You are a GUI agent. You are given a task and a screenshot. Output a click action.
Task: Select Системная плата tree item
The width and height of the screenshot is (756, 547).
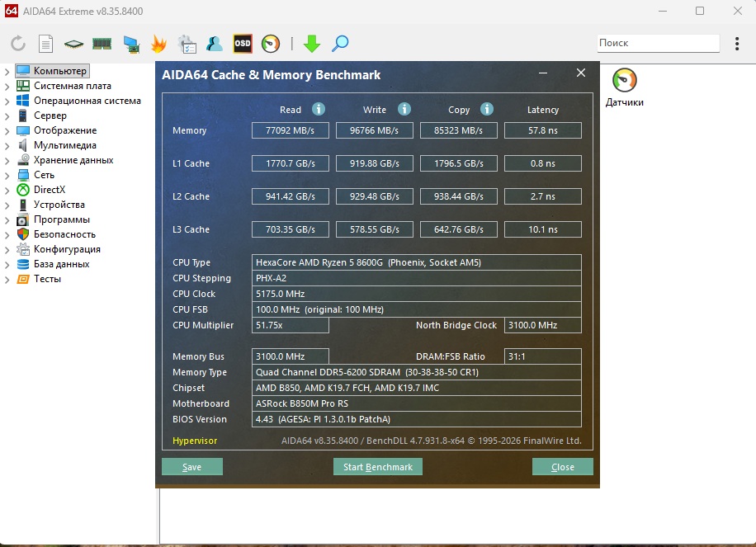point(73,86)
